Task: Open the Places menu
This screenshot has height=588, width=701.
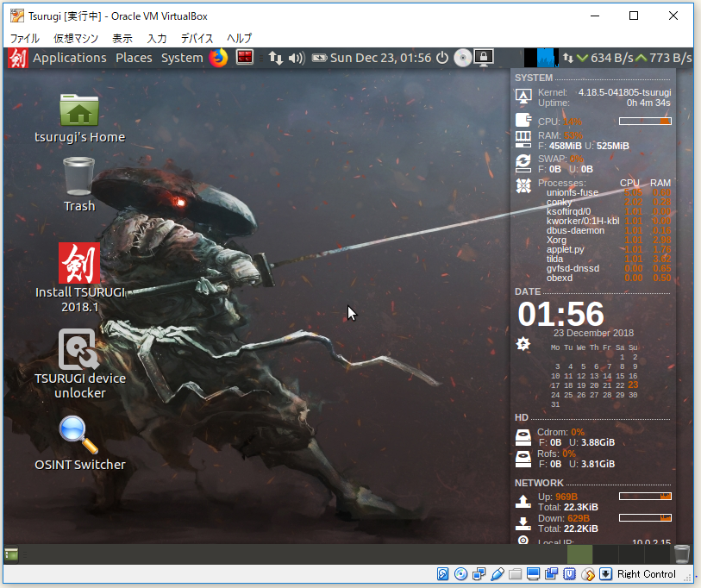Action: 134,58
